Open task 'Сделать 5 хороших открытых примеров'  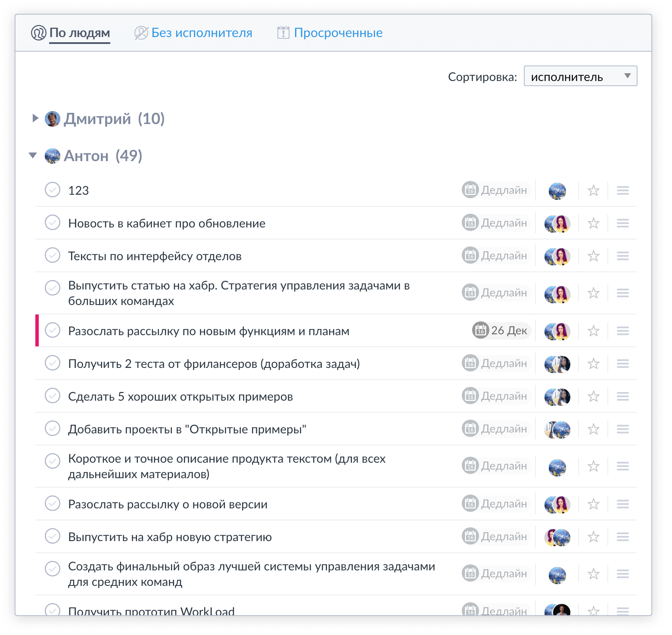coord(180,396)
